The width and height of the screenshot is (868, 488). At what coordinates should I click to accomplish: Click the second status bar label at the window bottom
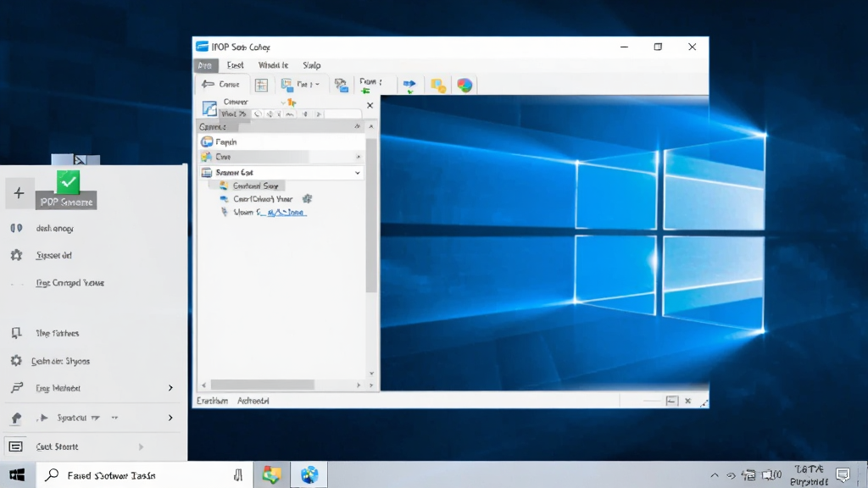tap(253, 401)
